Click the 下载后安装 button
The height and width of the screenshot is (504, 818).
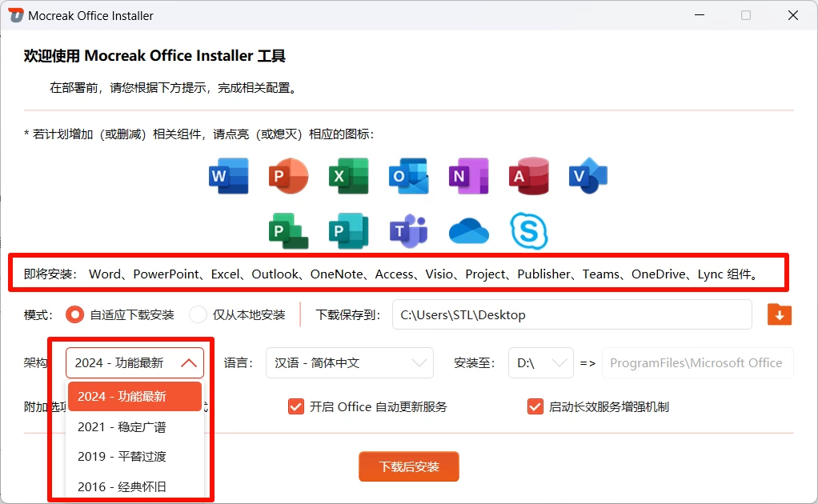(409, 466)
